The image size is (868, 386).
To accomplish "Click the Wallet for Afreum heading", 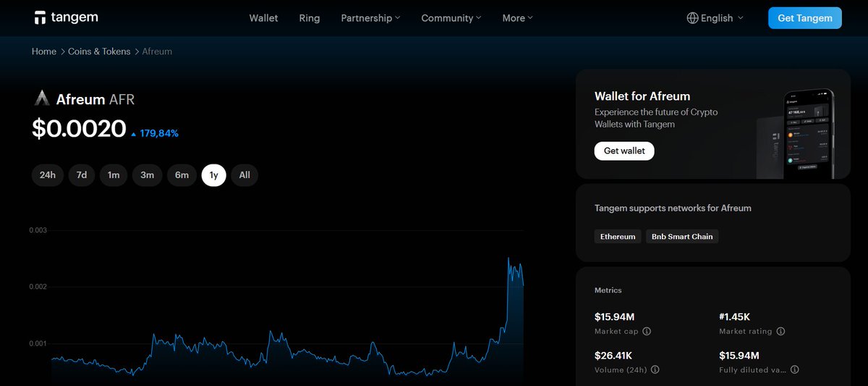I will tap(642, 96).
